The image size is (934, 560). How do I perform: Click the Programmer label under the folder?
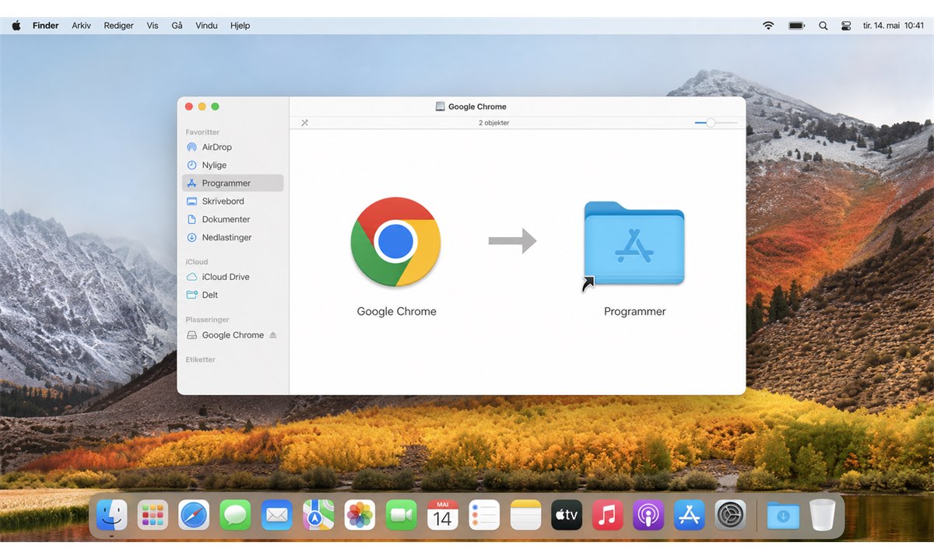(634, 311)
